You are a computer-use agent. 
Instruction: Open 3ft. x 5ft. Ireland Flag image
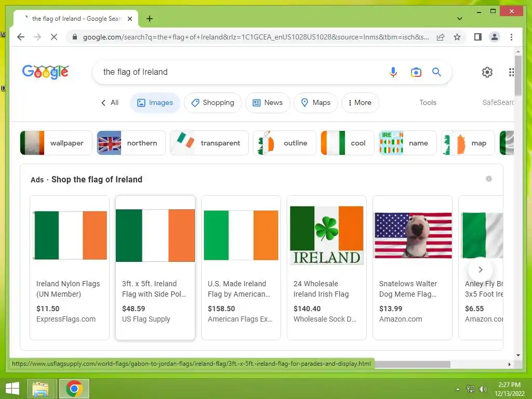[155, 235]
